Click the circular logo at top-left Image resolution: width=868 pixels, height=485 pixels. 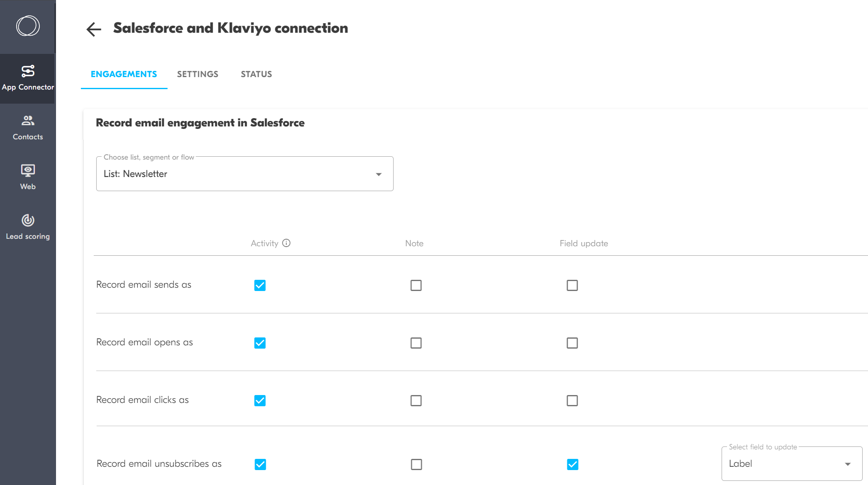coord(28,26)
